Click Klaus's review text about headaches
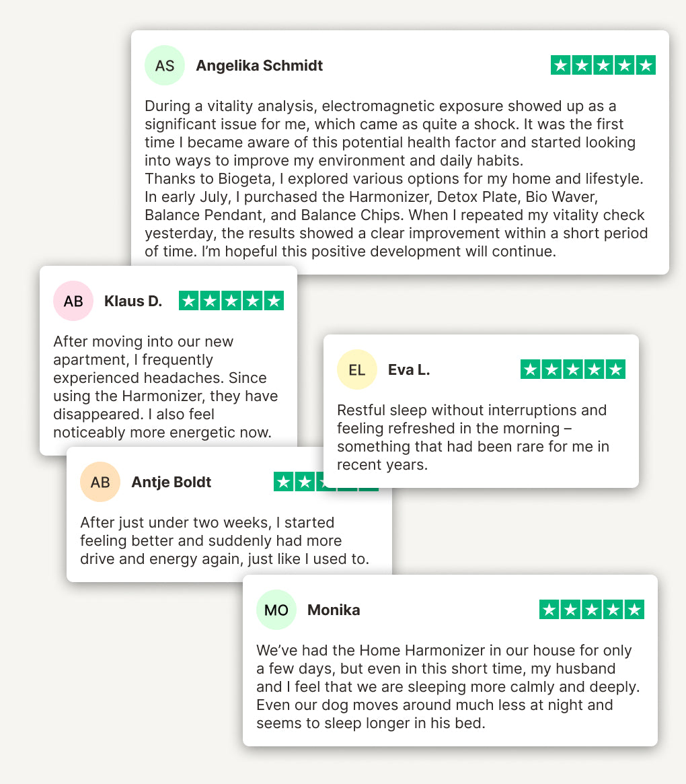The height and width of the screenshot is (784, 686). 165,387
